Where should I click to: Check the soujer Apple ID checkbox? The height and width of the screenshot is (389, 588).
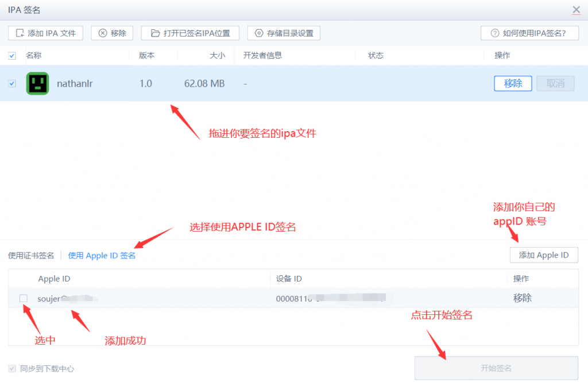coord(23,298)
